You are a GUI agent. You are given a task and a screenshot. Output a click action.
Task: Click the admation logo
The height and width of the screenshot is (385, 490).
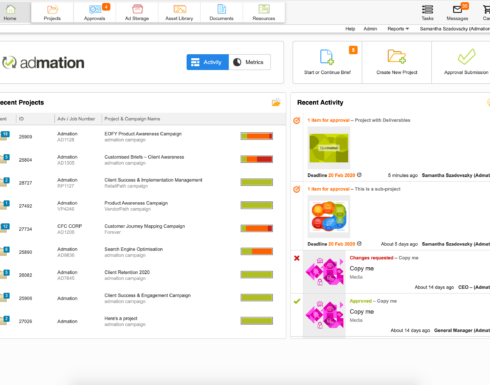coord(43,63)
